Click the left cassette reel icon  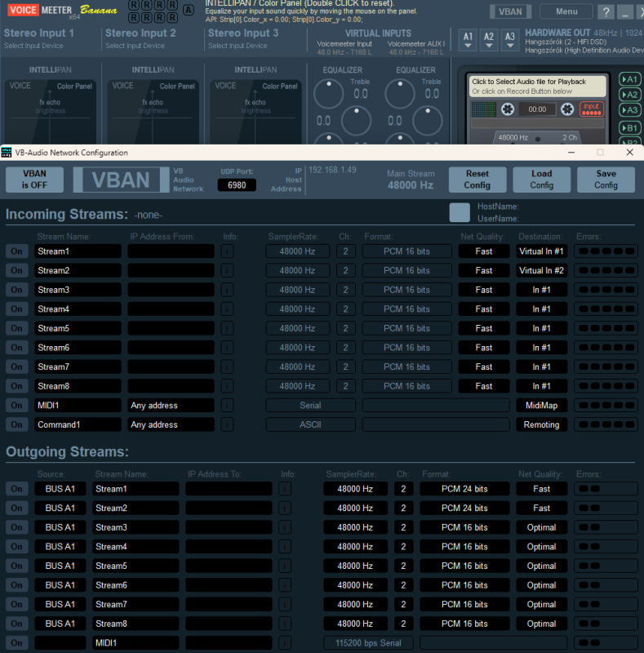point(508,109)
